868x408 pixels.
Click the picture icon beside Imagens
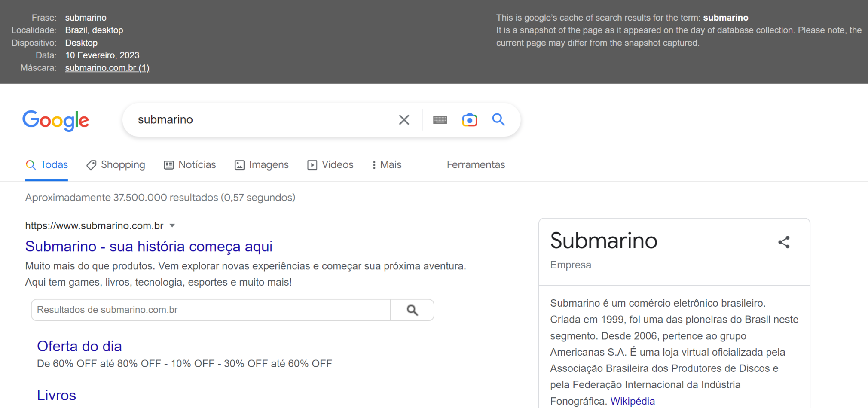click(239, 165)
